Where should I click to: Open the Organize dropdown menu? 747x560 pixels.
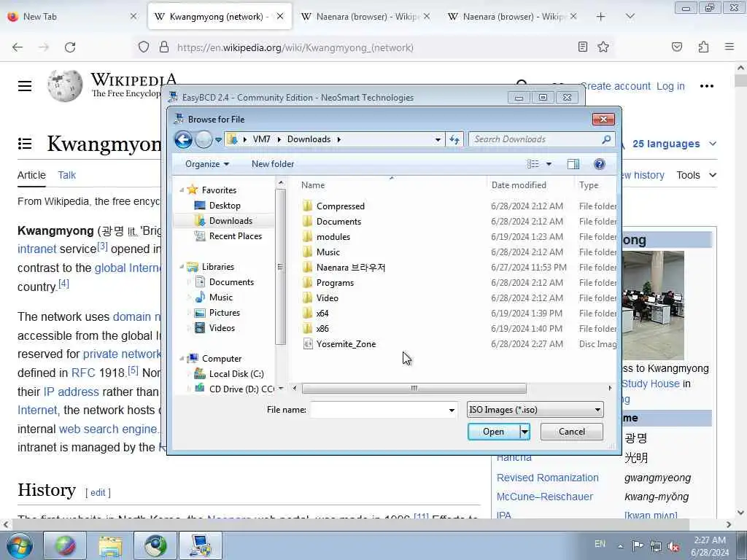pos(207,164)
